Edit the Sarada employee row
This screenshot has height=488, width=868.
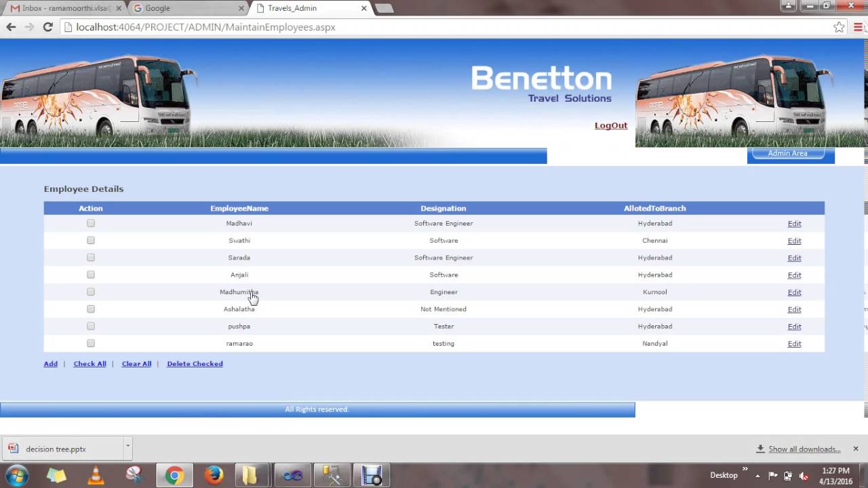click(x=794, y=258)
